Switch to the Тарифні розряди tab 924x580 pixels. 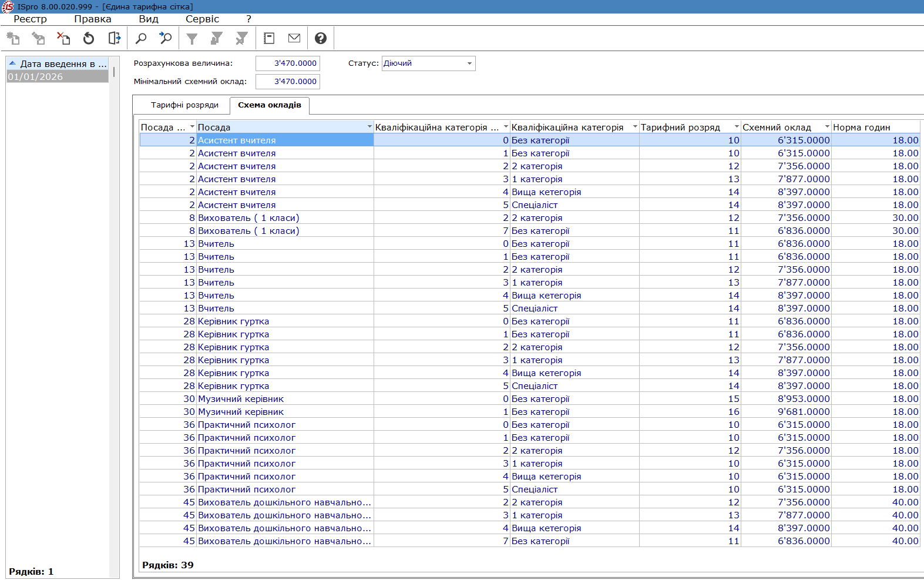[x=184, y=105]
